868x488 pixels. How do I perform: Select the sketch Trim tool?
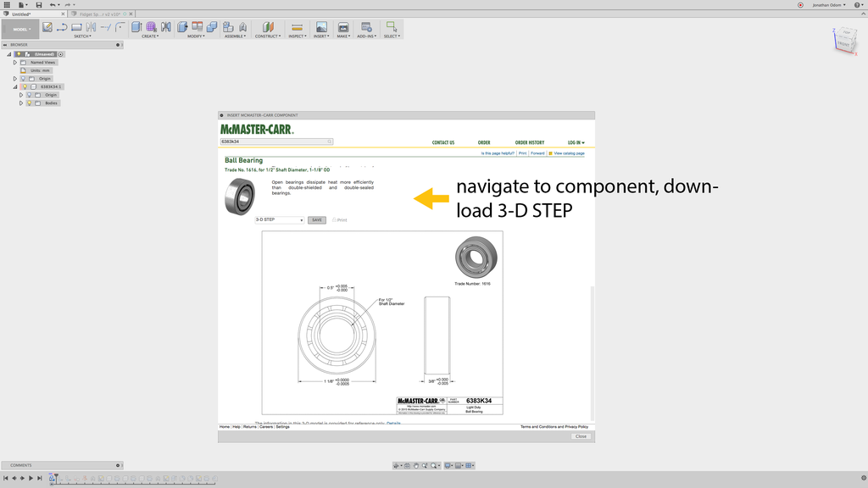click(x=105, y=26)
